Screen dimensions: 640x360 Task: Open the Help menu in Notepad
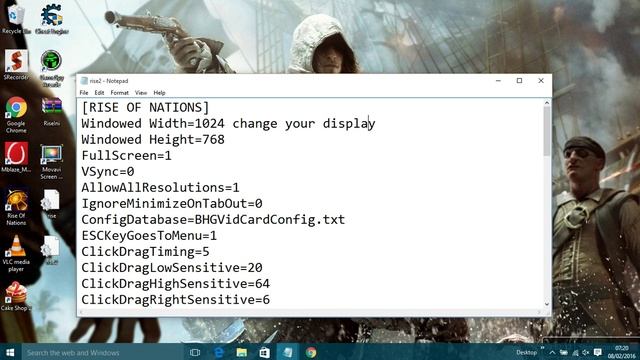pos(159,93)
